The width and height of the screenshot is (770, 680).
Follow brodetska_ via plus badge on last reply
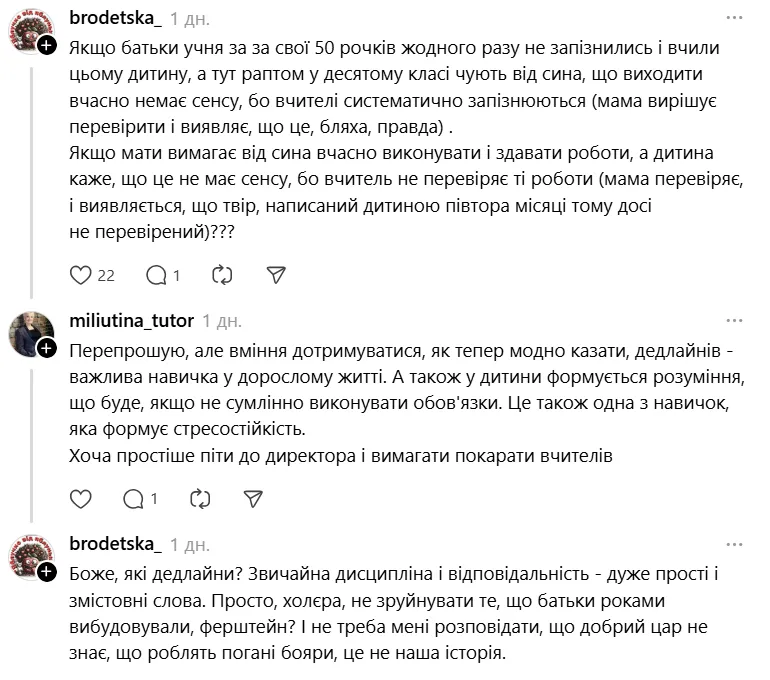point(46,572)
